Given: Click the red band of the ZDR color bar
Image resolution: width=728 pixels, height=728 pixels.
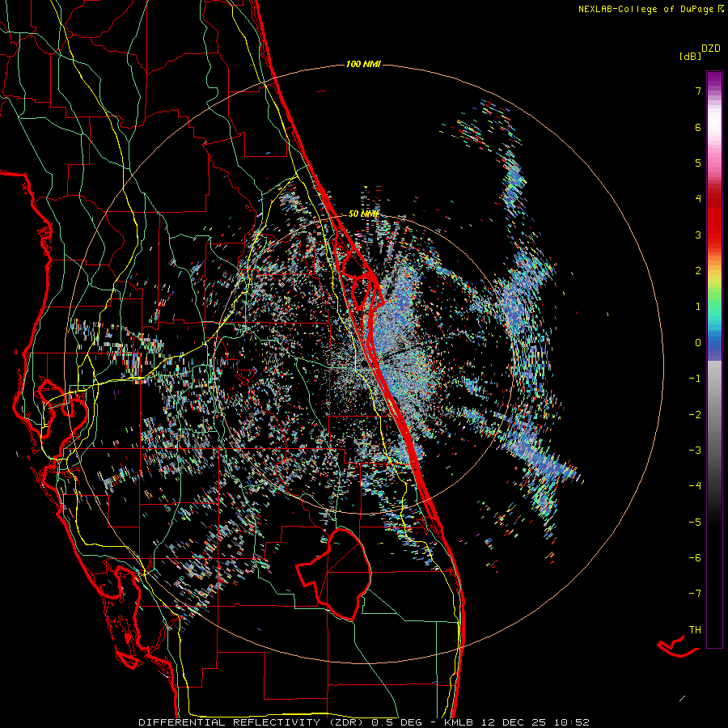Looking at the screenshot, I should (714, 223).
